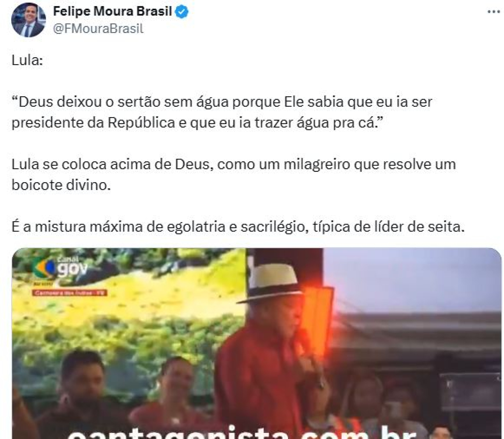
Task: Click the 'boicote divino' text line
Action: coord(61,185)
